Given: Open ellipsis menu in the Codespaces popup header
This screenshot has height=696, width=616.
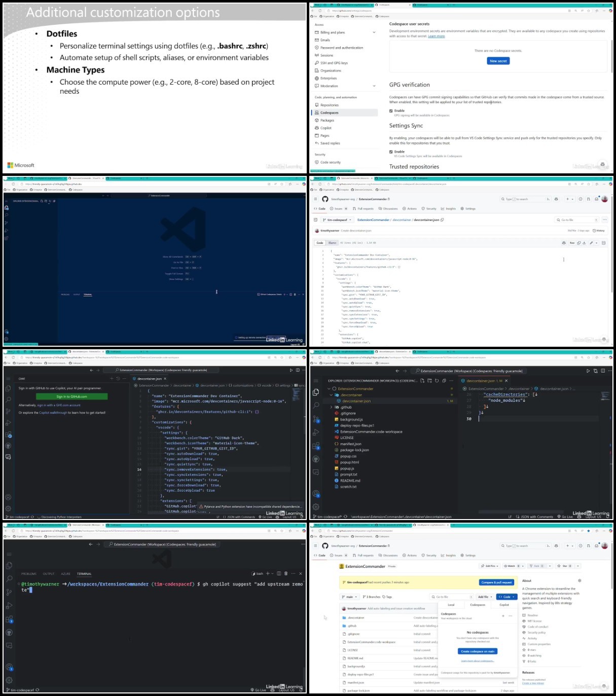Looking at the screenshot, I should 511,615.
